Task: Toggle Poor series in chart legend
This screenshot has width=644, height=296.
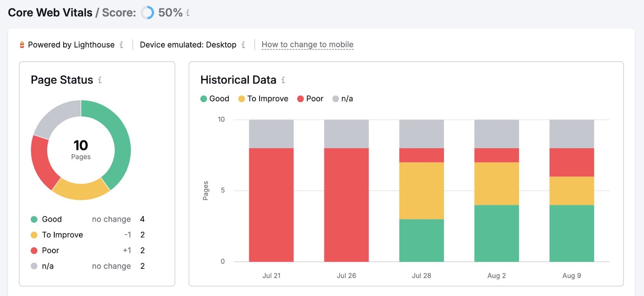Action: click(310, 99)
